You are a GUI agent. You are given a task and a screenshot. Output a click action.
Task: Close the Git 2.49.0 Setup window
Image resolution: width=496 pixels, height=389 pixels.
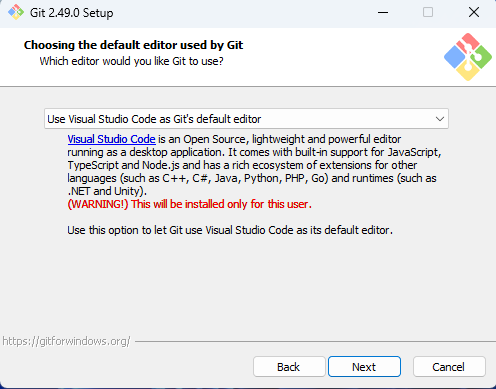coord(474,13)
